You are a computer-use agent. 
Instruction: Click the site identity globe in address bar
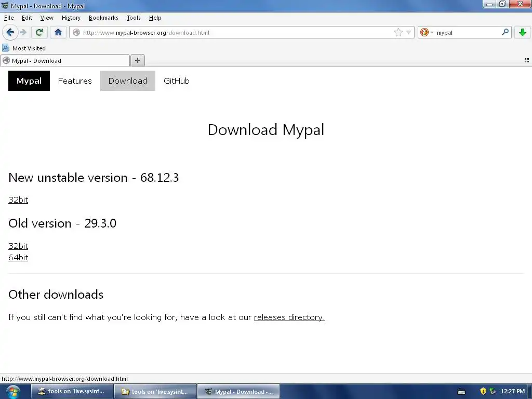click(x=76, y=33)
